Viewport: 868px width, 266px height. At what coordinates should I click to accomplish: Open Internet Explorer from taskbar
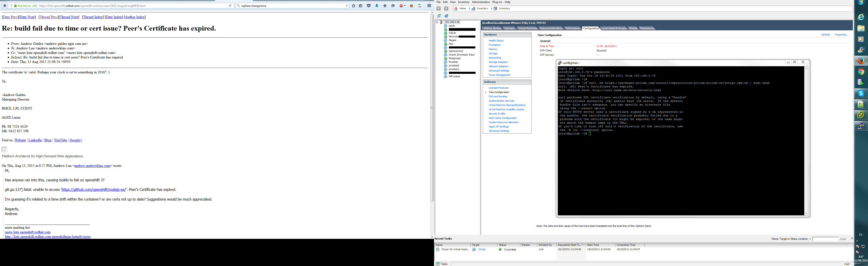pos(861,17)
